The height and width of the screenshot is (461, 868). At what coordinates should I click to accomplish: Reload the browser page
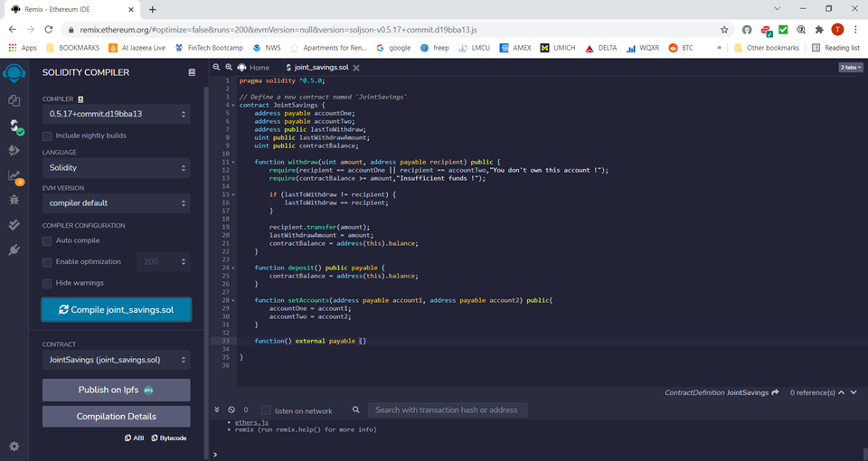click(49, 29)
